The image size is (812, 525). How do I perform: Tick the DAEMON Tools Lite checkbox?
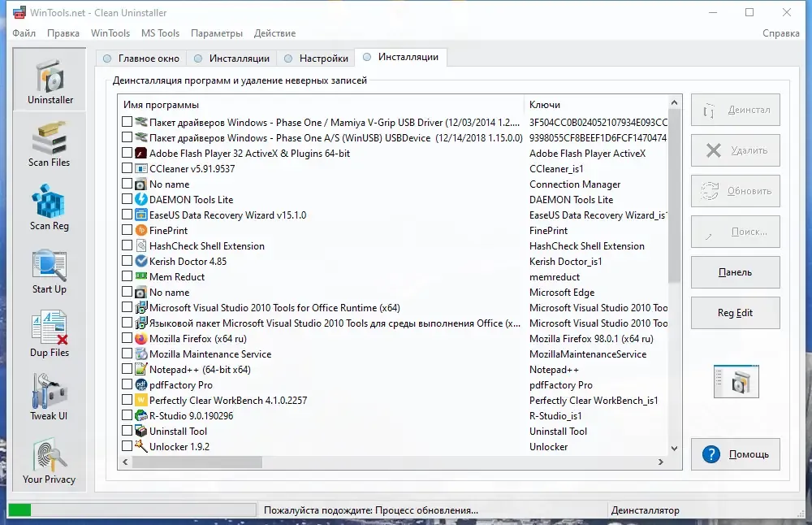pyautogui.click(x=127, y=199)
